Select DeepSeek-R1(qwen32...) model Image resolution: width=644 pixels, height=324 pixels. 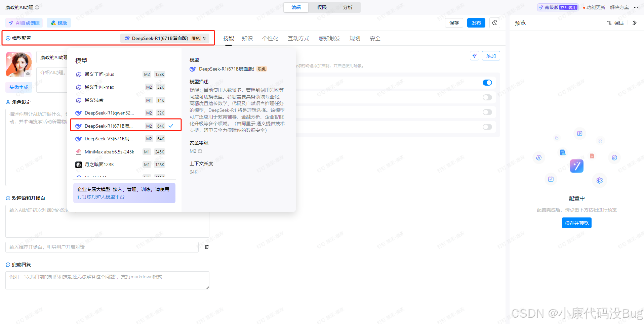point(124,113)
